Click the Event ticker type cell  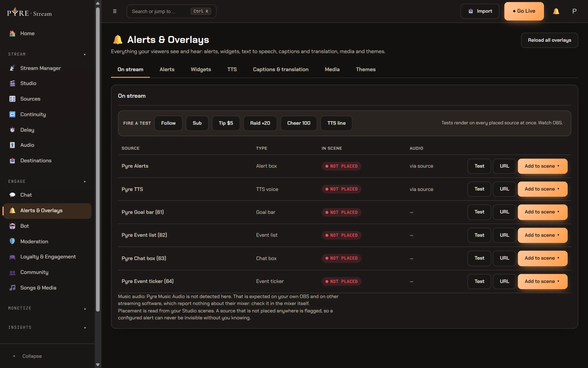(270, 281)
